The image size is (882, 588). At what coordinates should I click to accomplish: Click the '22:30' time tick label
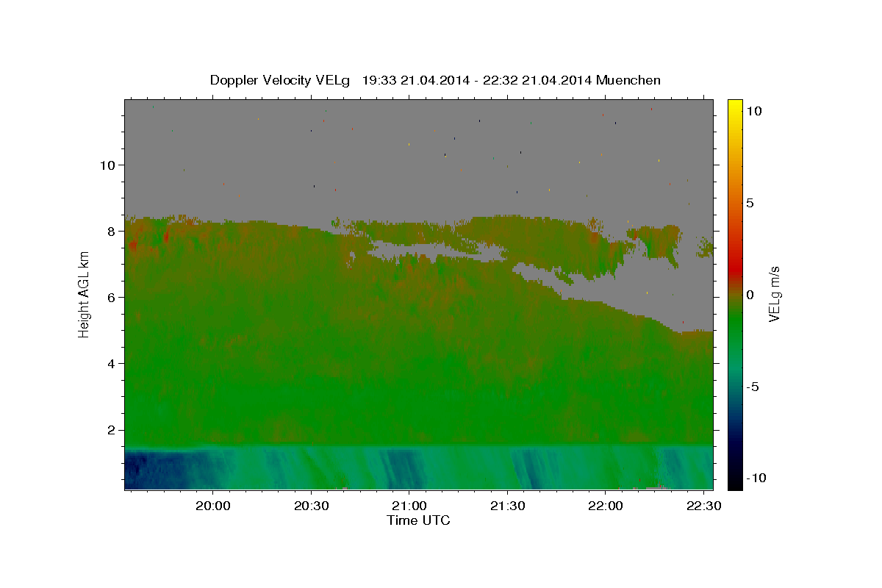(x=703, y=506)
